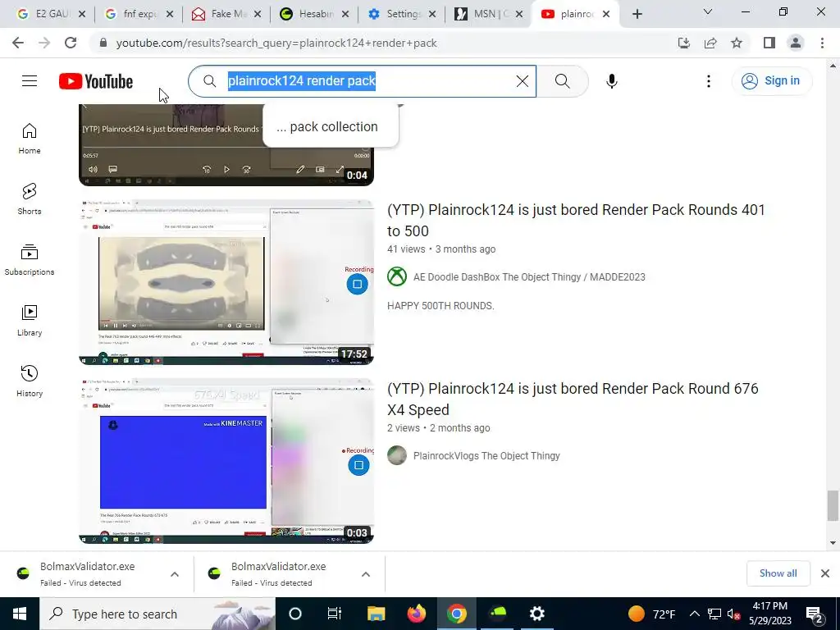Open the muted volume tray icon
Viewport: 840px width, 630px height.
click(x=733, y=614)
